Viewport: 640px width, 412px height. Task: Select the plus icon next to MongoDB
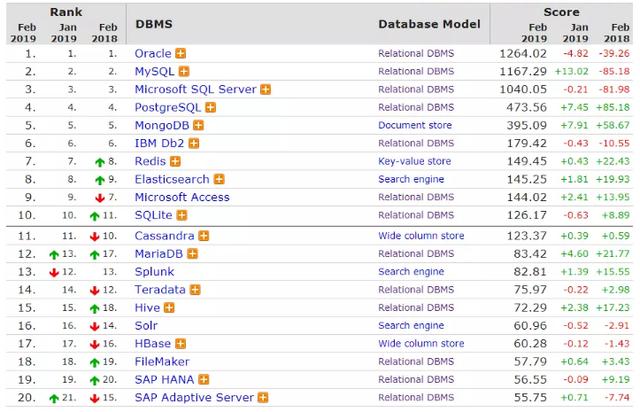(198, 125)
